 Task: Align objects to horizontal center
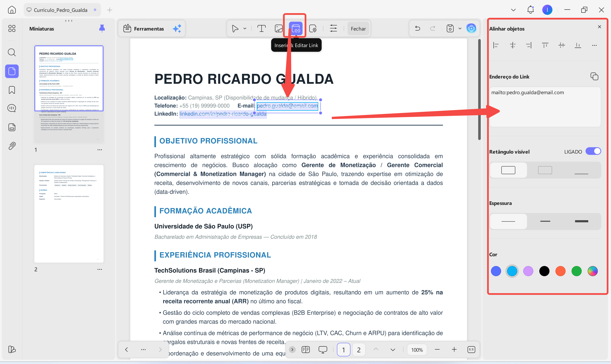[x=512, y=45]
